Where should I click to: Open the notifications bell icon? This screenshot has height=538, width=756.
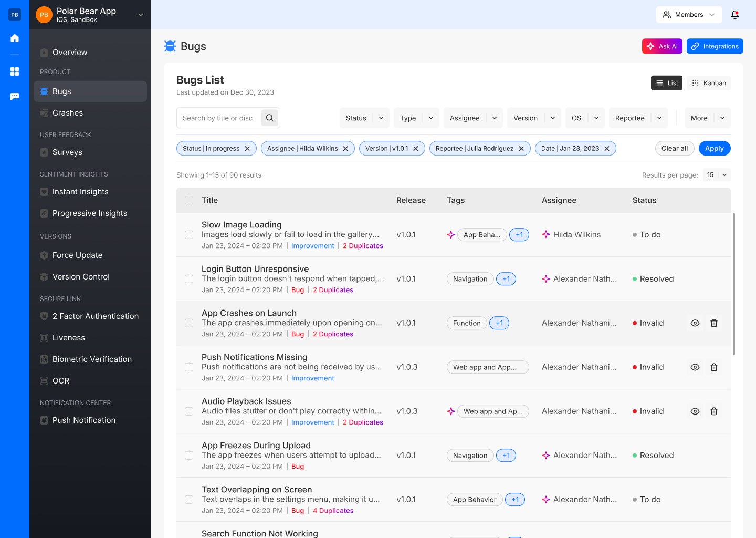click(735, 15)
